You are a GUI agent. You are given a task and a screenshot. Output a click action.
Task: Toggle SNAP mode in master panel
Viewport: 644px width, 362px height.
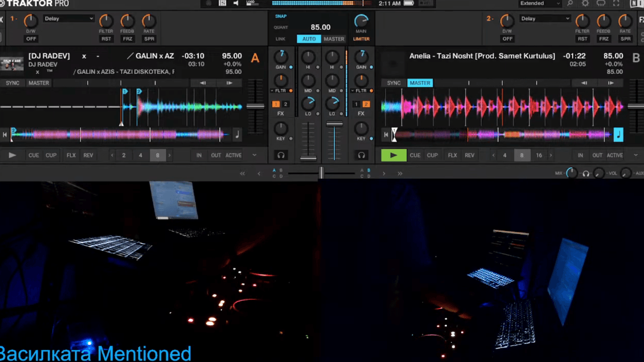[x=281, y=16]
